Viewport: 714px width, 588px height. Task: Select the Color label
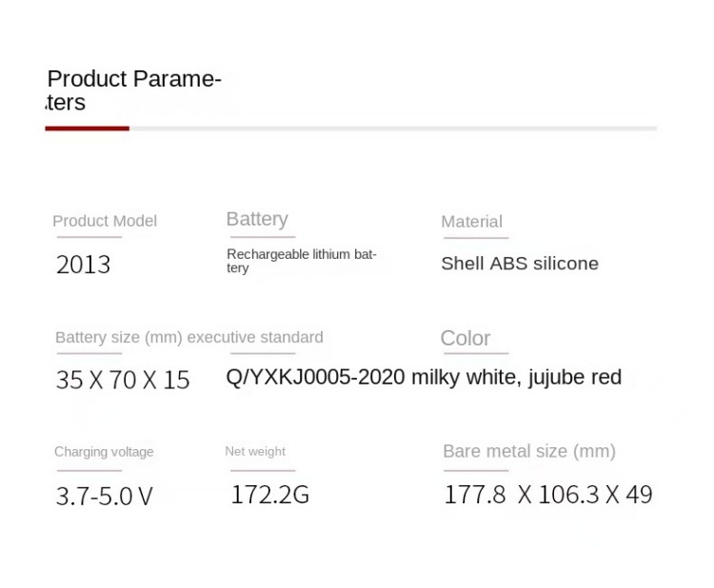coord(466,338)
